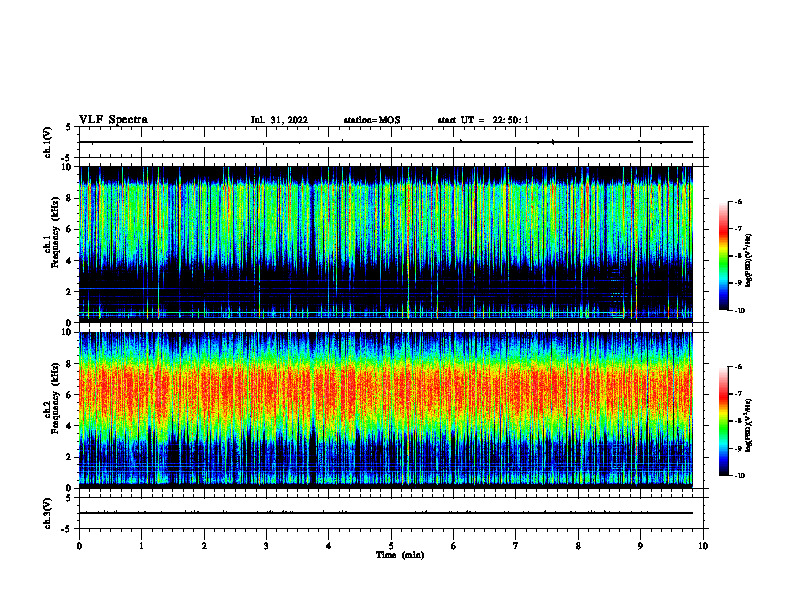Click the ch.1 color scale bar
792x612 pixels.
[723, 256]
